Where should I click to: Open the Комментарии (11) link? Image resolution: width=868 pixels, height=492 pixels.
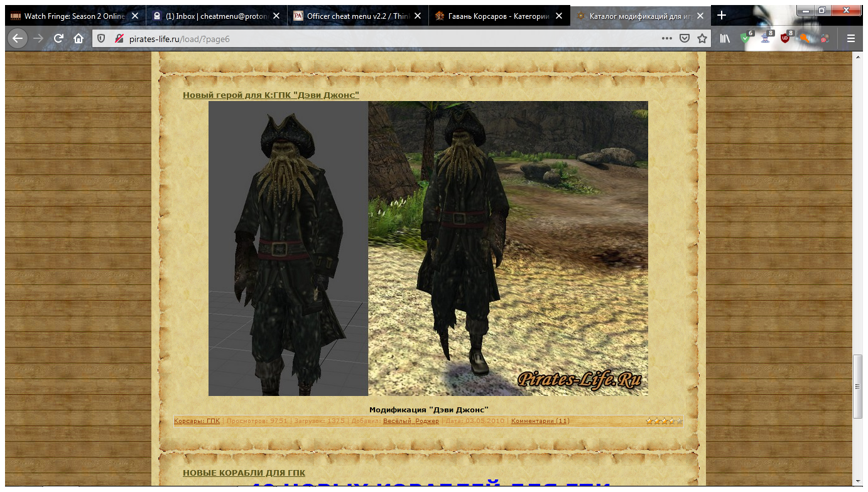[540, 421]
